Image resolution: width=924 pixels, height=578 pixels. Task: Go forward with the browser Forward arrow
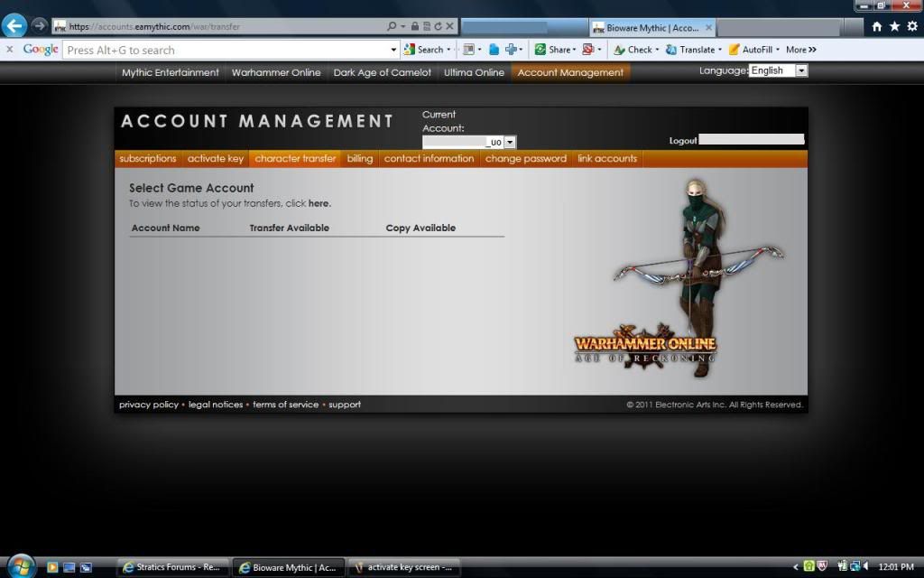click(40, 26)
